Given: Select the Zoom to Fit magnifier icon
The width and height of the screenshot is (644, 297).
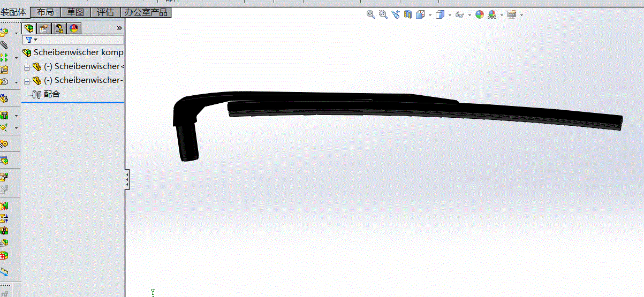Looking at the screenshot, I should (x=370, y=14).
